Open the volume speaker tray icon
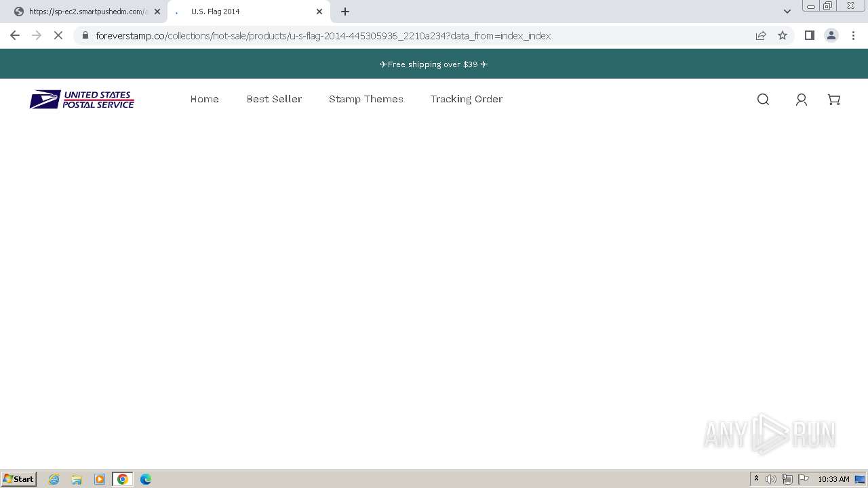Viewport: 868px width, 488px height. (771, 479)
